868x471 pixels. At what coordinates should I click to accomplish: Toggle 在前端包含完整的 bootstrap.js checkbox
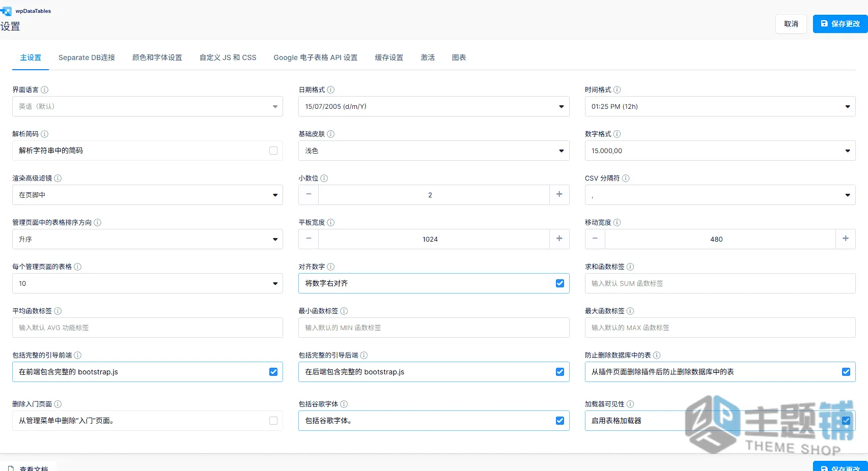273,372
